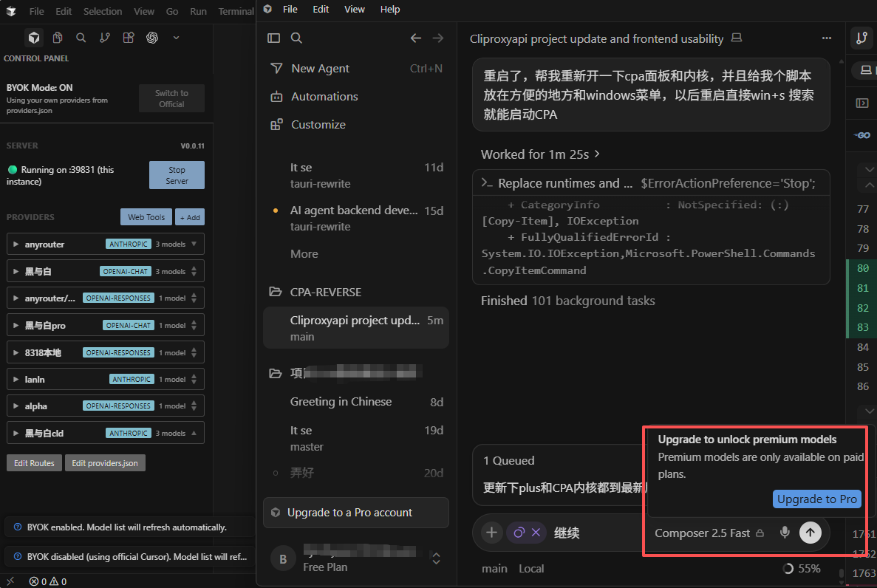
Task: Click the CPA-REVERSE folder icon
Action: 275,292
